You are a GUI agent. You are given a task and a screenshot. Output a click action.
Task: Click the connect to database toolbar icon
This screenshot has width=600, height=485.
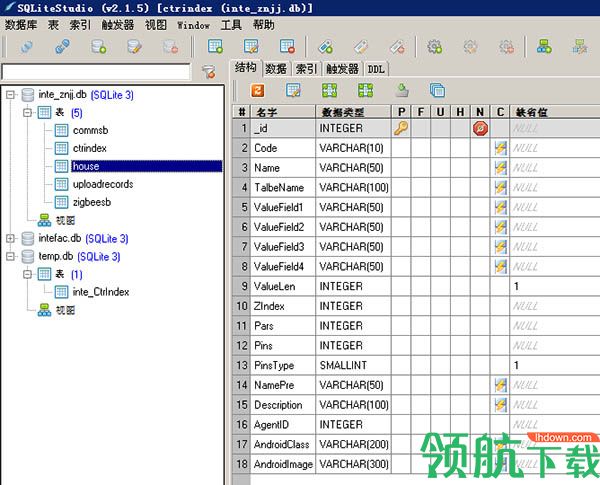(26, 47)
